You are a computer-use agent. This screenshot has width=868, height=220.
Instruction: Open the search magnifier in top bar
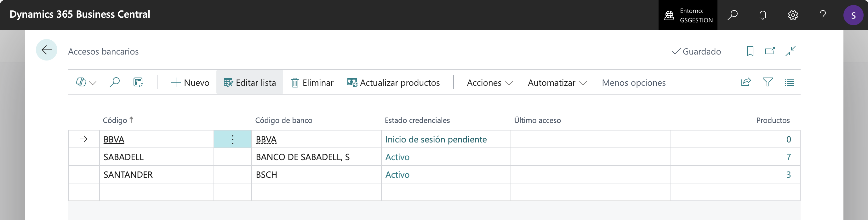732,15
